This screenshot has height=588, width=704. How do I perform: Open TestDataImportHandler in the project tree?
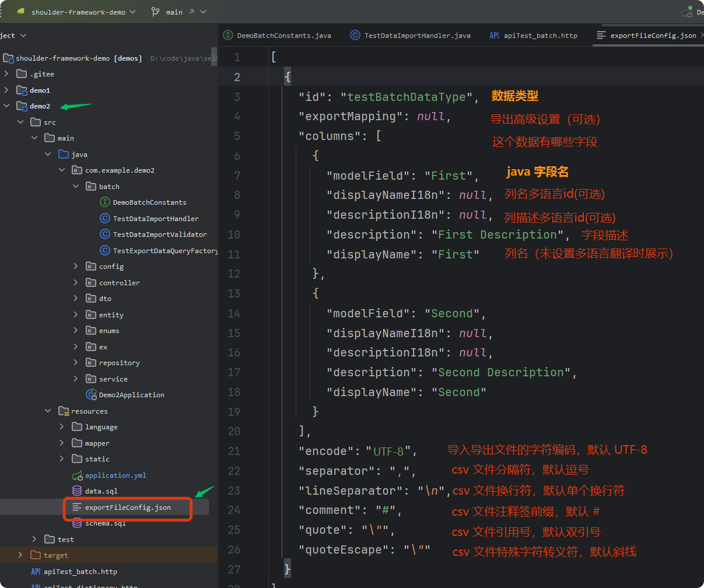click(x=155, y=219)
